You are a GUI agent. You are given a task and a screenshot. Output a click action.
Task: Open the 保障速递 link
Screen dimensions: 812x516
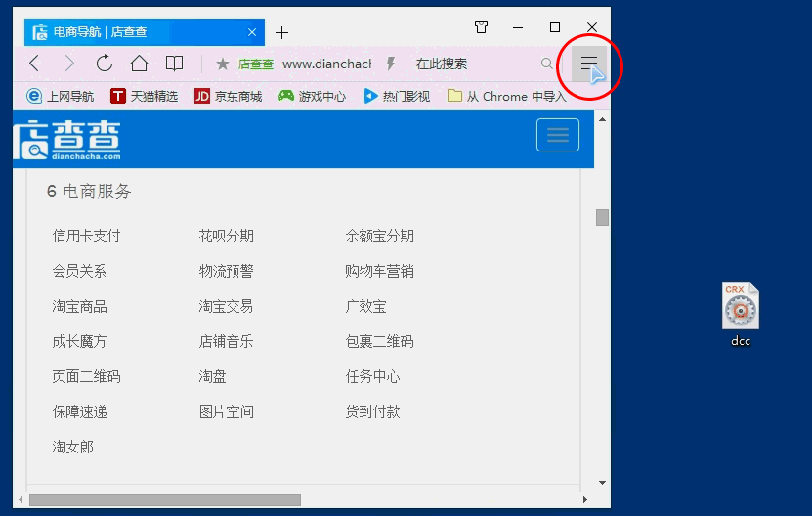80,411
